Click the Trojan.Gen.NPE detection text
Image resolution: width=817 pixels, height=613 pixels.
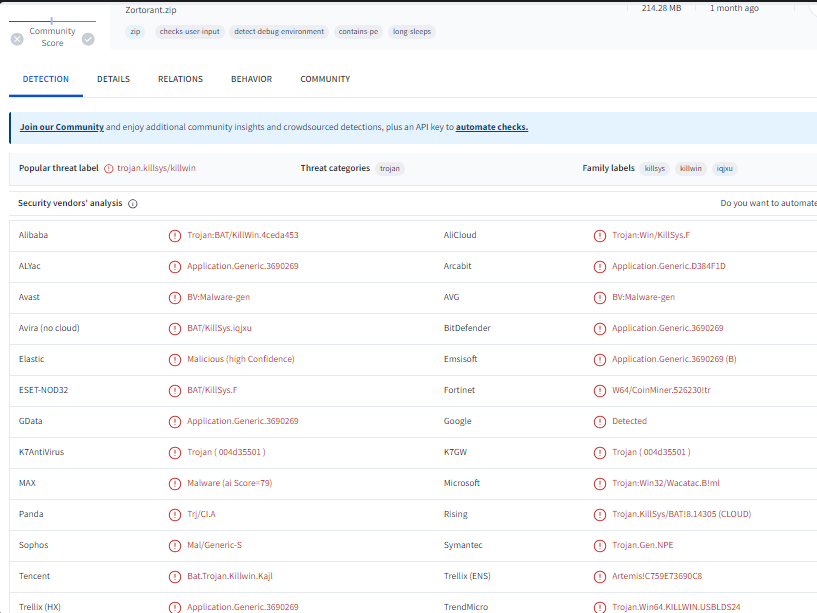[x=642, y=545]
